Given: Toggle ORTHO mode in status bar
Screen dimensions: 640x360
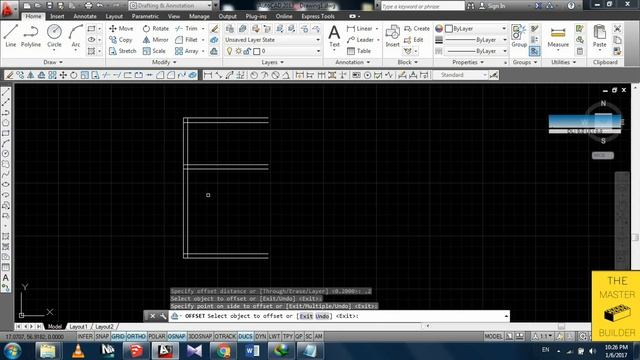Looking at the screenshot, I should 136,336.
